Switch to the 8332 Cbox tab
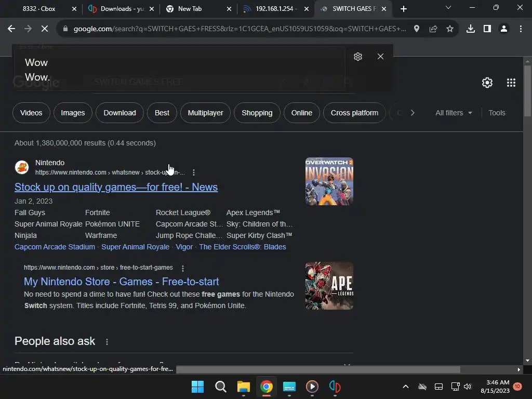The image size is (532, 399). [39, 9]
